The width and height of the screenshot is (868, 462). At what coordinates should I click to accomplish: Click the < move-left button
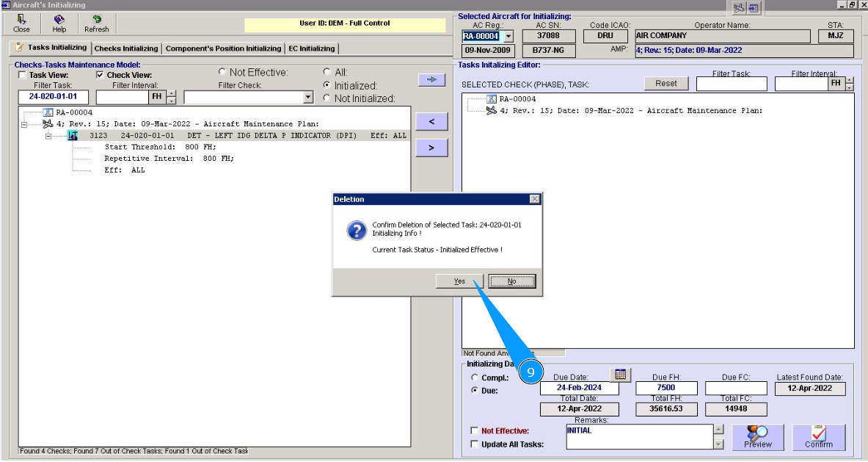431,121
